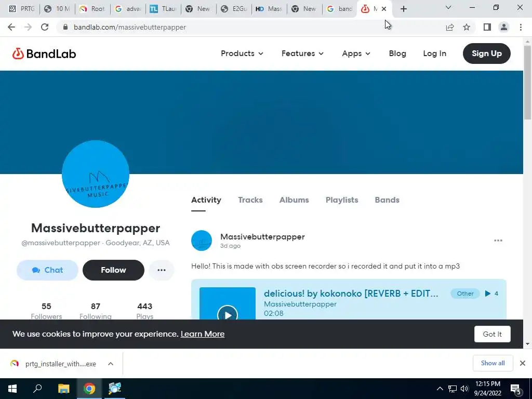The height and width of the screenshot is (399, 532).
Task: Dismiss cookies with Got It
Action: pyautogui.click(x=492, y=334)
